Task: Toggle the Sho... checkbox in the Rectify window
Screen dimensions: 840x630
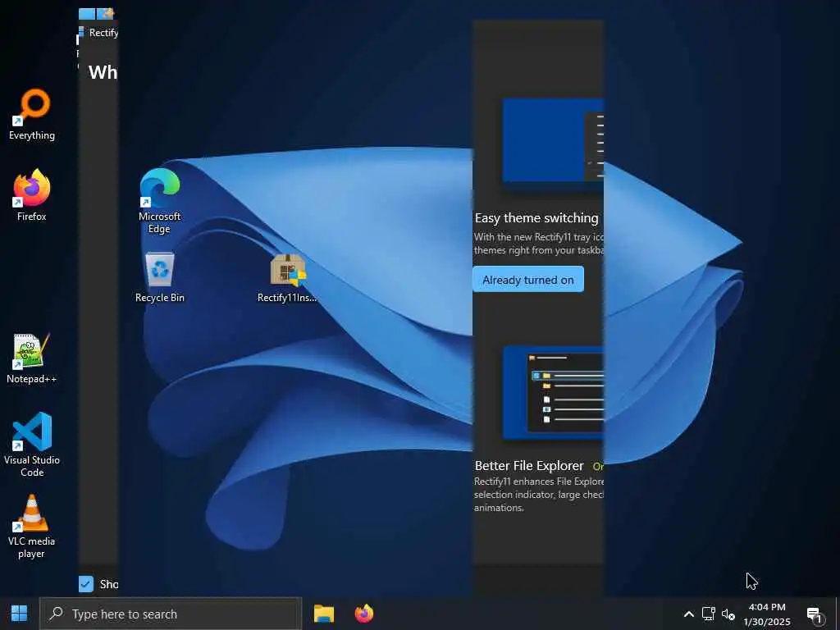Action: [85, 584]
